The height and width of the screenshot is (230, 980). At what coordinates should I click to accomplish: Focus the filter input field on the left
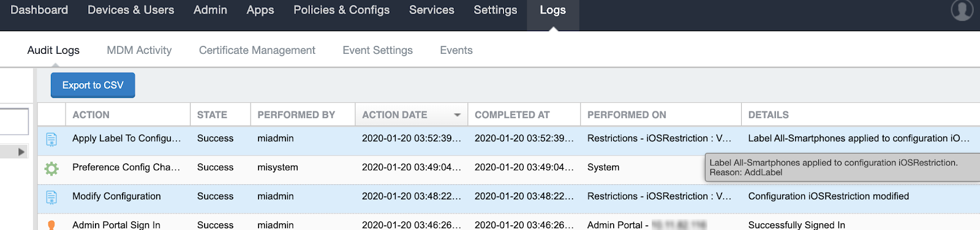(x=14, y=122)
